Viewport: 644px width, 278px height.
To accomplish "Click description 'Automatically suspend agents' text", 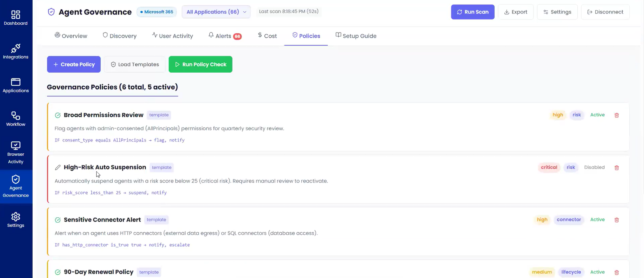I will [191, 181].
